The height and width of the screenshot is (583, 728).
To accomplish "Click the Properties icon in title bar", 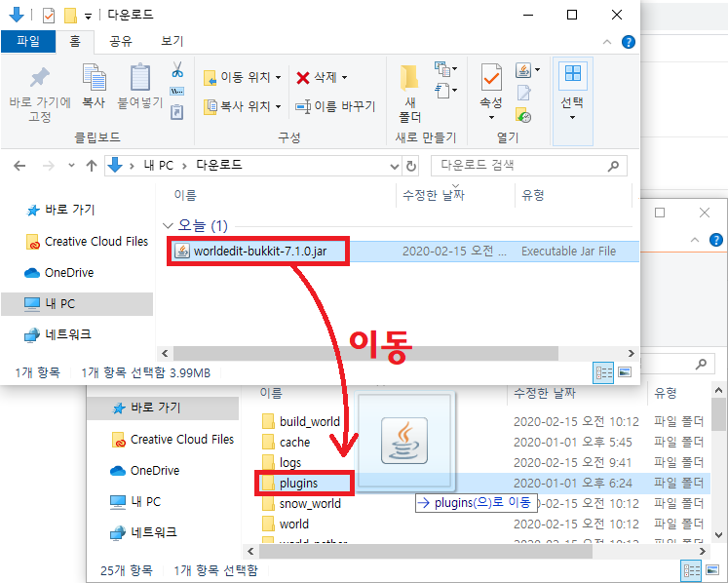I will (49, 16).
